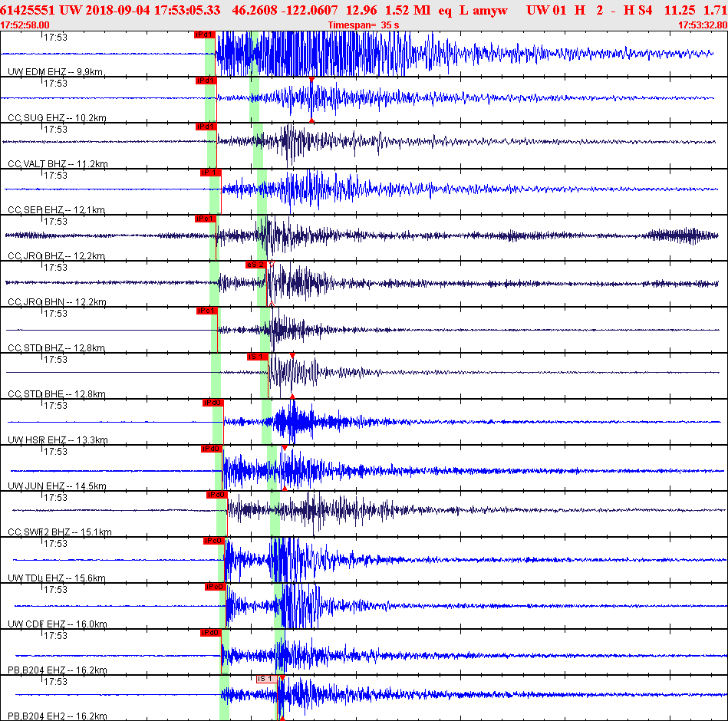This screenshot has width=728, height=721.
Task: Click the PB B204 EH2 -- 16.2km label
Action: 57,716
